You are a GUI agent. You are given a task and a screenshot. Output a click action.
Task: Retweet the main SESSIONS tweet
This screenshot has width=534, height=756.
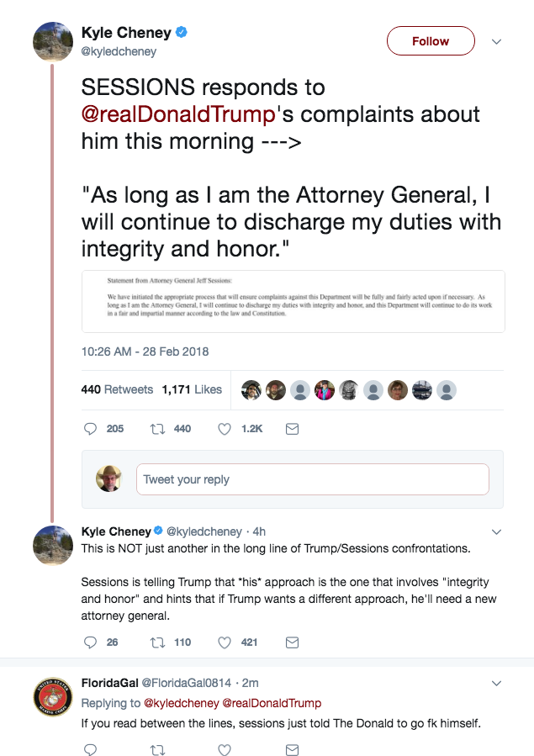pos(156,428)
